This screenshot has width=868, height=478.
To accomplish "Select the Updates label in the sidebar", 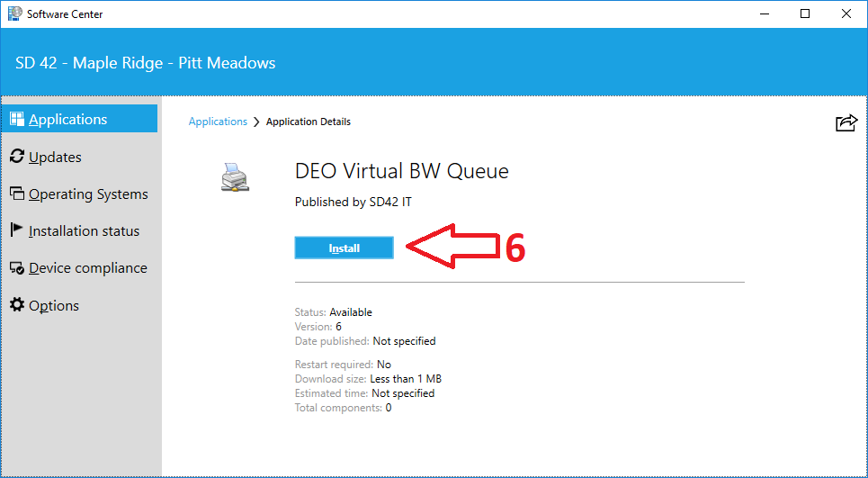I will [55, 157].
